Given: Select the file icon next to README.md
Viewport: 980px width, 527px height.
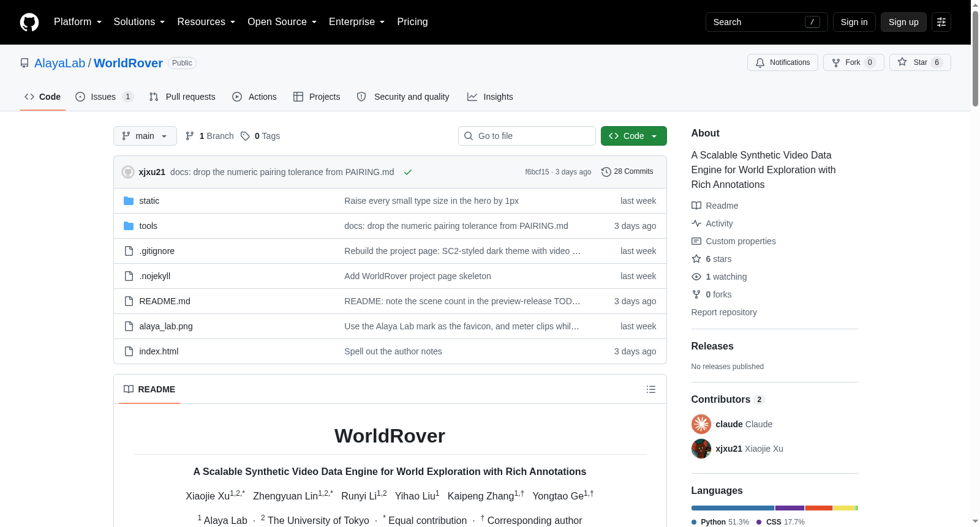Looking at the screenshot, I should 129,301.
